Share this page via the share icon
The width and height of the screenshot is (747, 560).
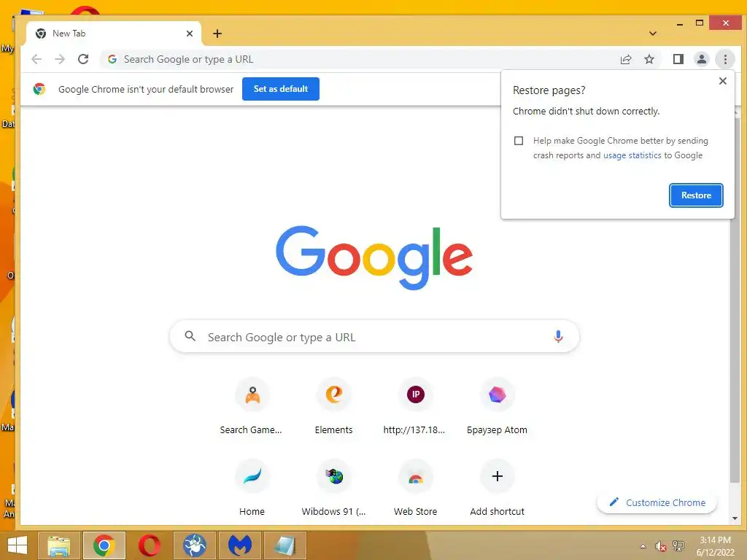tap(625, 59)
